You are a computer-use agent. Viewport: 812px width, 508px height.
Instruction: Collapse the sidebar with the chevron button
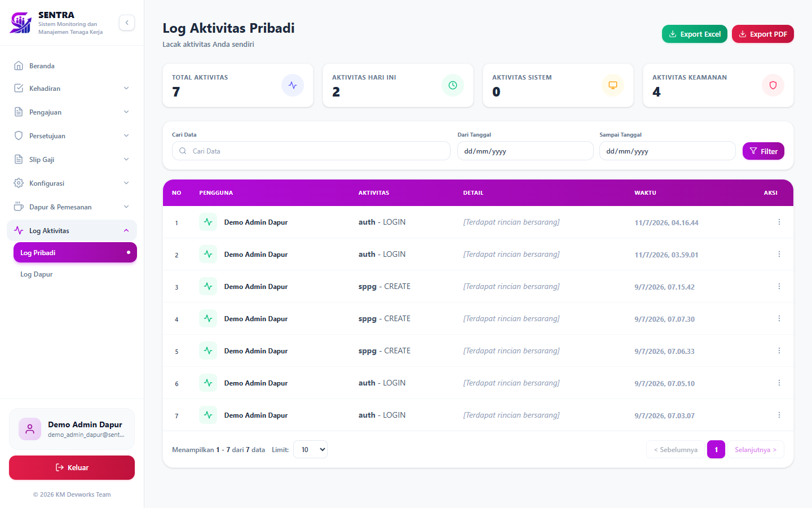(x=127, y=23)
